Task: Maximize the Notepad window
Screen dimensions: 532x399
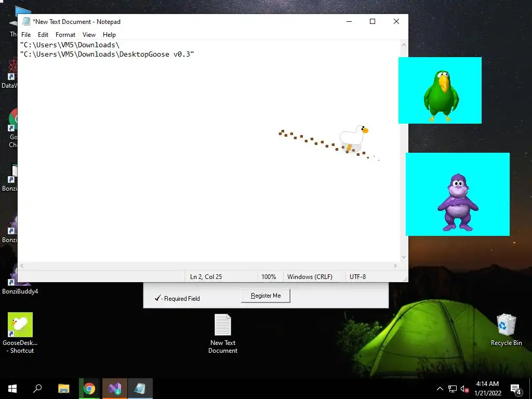Action: [372, 21]
